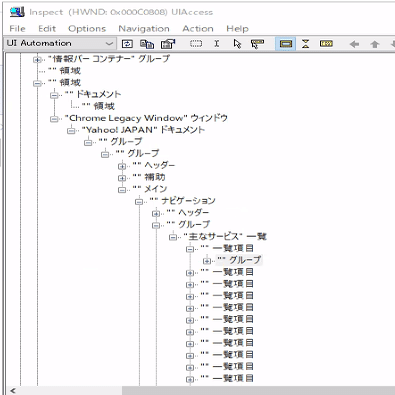The width and height of the screenshot is (395, 395).
Task: Open the Options menu
Action: 87,29
